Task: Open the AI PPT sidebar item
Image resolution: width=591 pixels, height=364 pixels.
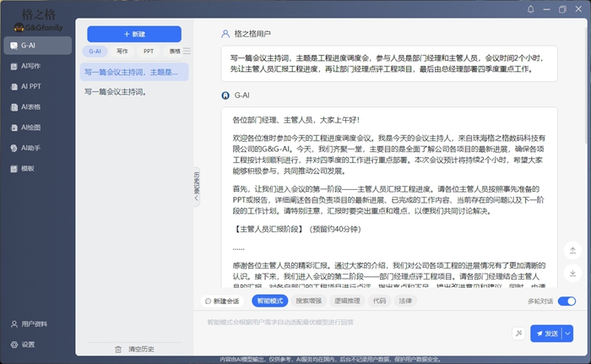Action: 32,86
